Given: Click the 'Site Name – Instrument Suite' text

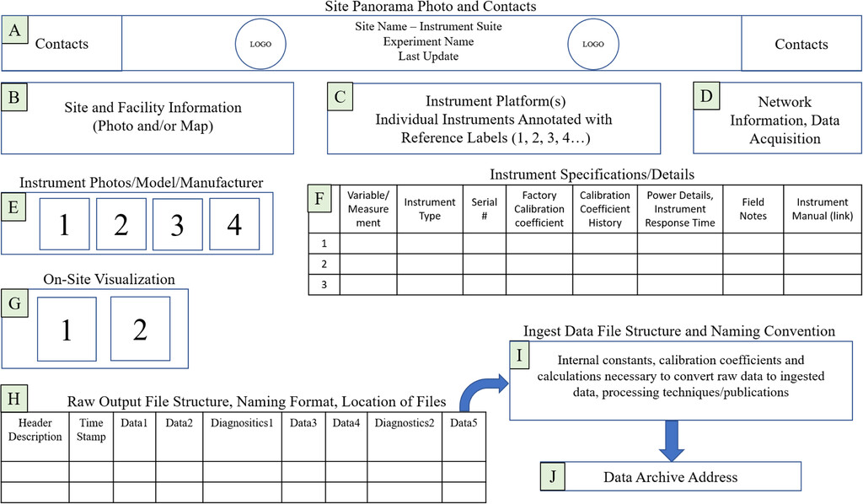Looking at the screenshot, I should coord(428,26).
